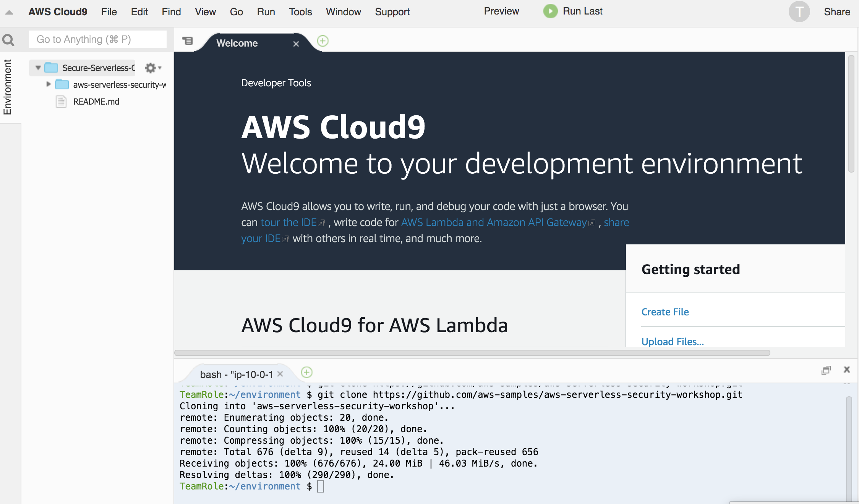
Task: Close the bash terminal tab
Action: click(x=280, y=374)
